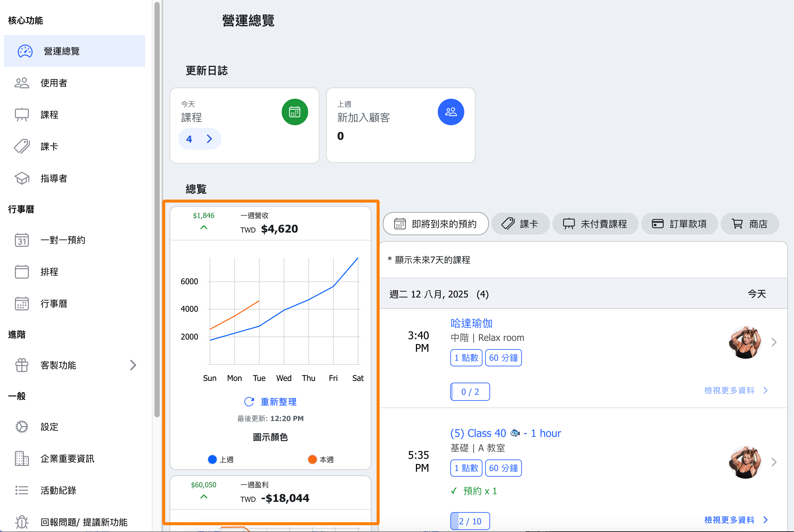
Task: Open the 商店 tab
Action: click(750, 224)
